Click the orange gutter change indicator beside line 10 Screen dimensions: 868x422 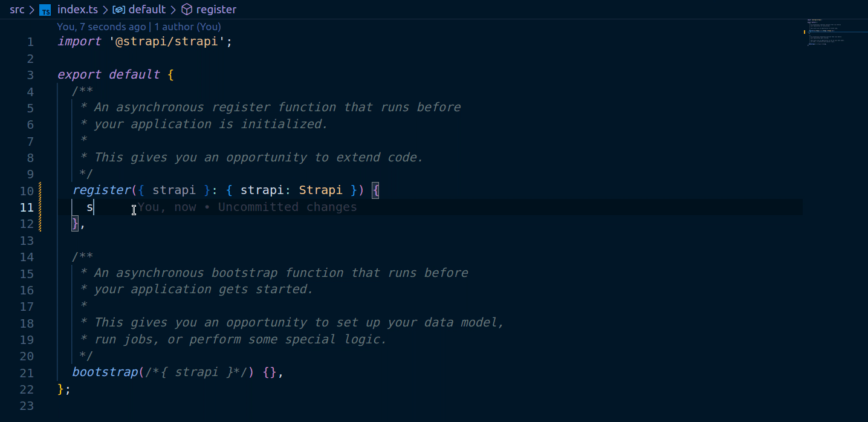[x=39, y=190]
